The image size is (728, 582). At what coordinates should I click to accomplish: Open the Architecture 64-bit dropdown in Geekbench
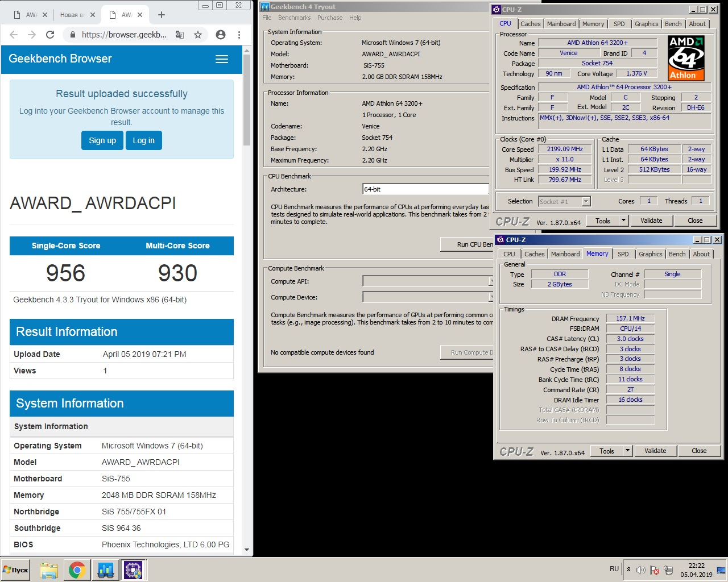click(x=425, y=189)
